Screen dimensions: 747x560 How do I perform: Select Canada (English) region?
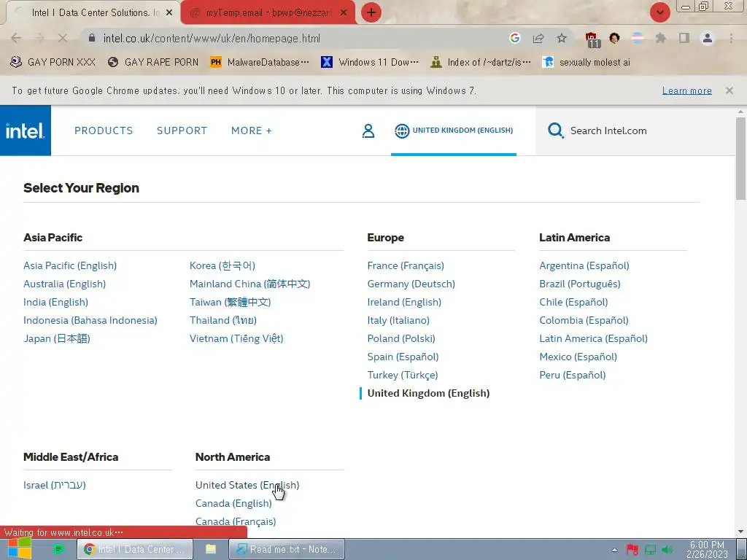tap(233, 503)
